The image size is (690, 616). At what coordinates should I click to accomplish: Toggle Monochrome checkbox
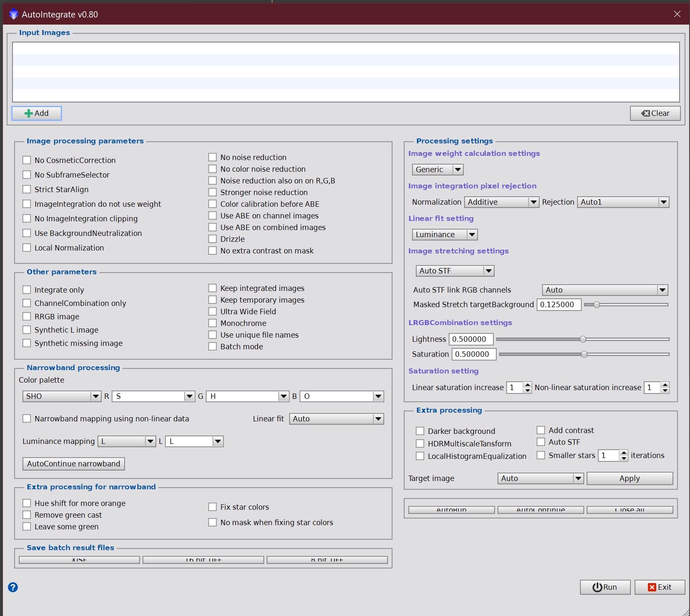coord(212,323)
